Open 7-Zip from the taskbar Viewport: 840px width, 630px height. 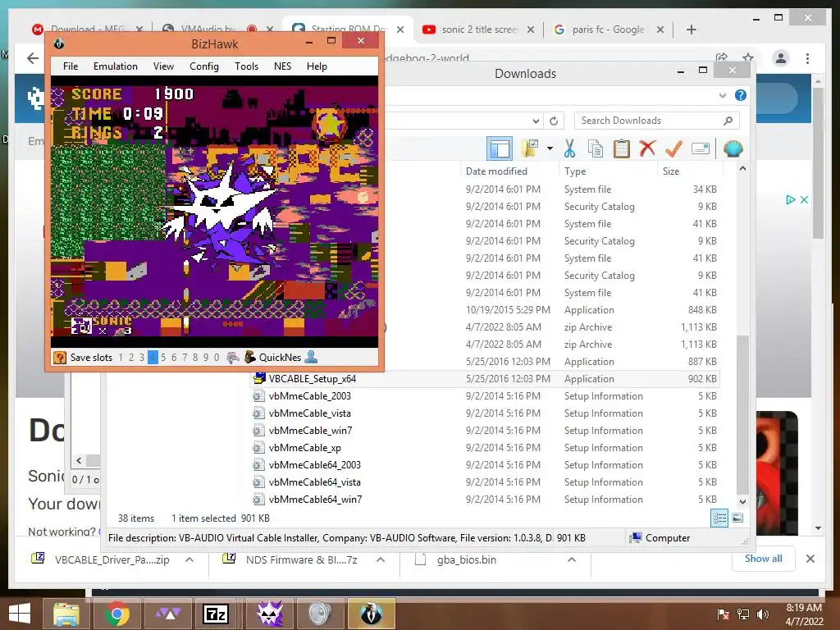click(x=216, y=614)
